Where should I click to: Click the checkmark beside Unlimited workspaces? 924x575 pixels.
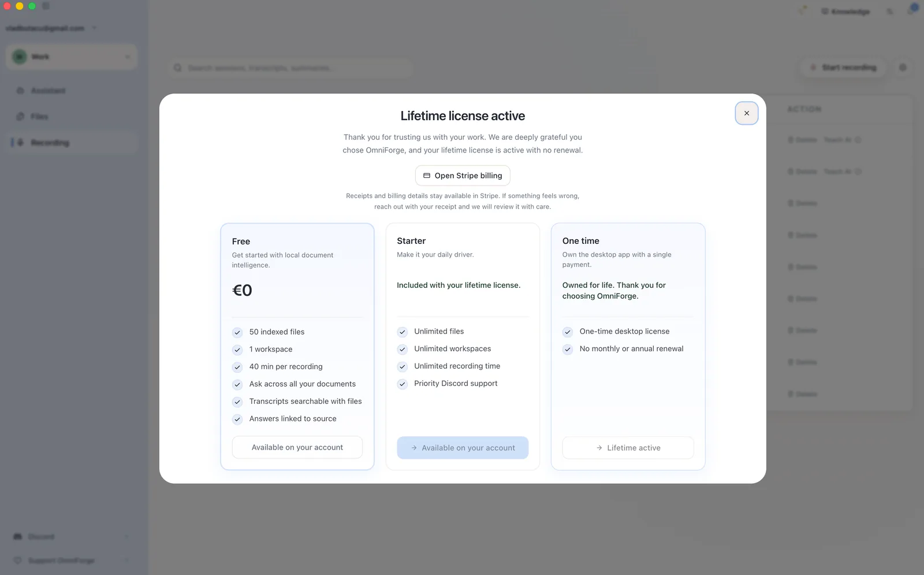(x=403, y=349)
